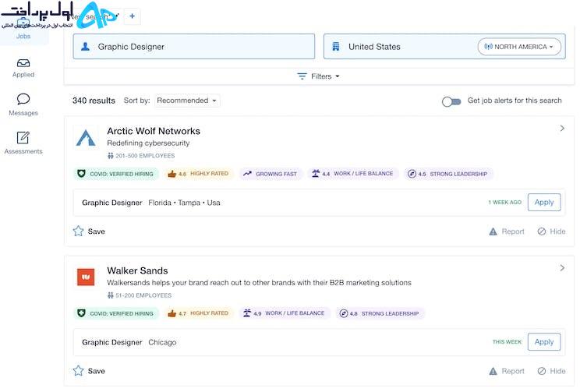Click the Redefining cybersecurity tagline
Screen dimensions: 580x392
148,143
